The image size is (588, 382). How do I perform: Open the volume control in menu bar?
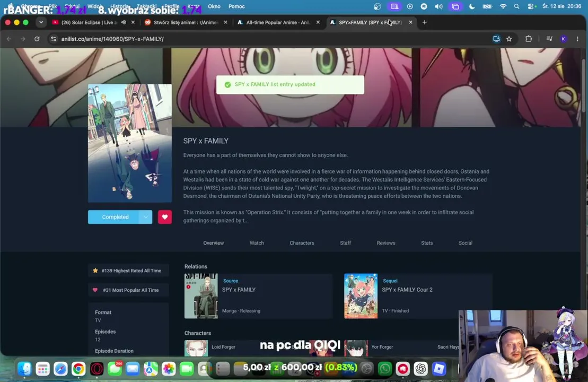(x=438, y=6)
